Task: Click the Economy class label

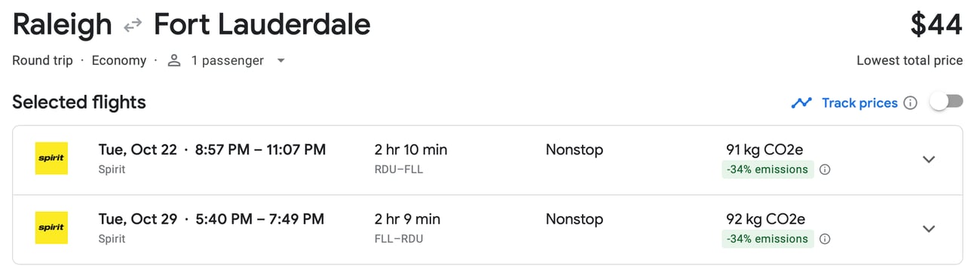Action: 119,60
